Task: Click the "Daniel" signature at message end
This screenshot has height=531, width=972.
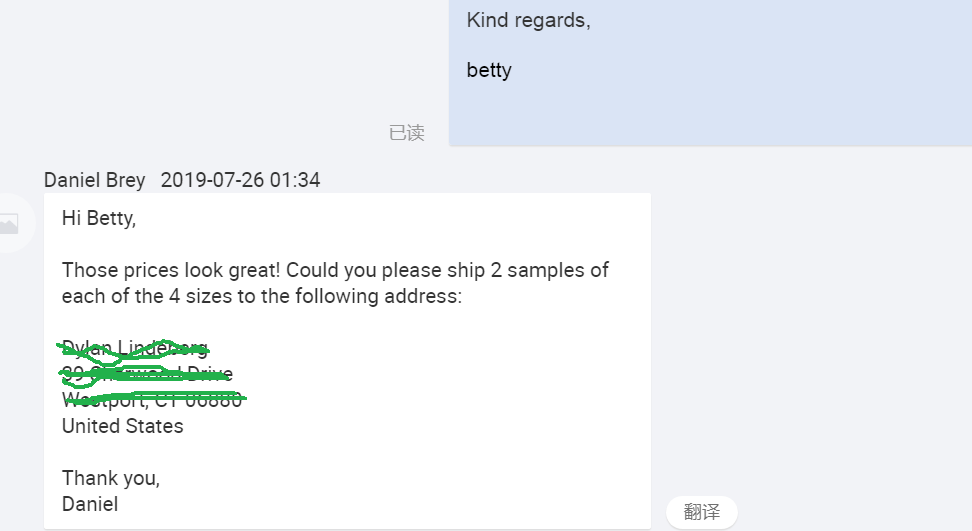Action: click(90, 504)
